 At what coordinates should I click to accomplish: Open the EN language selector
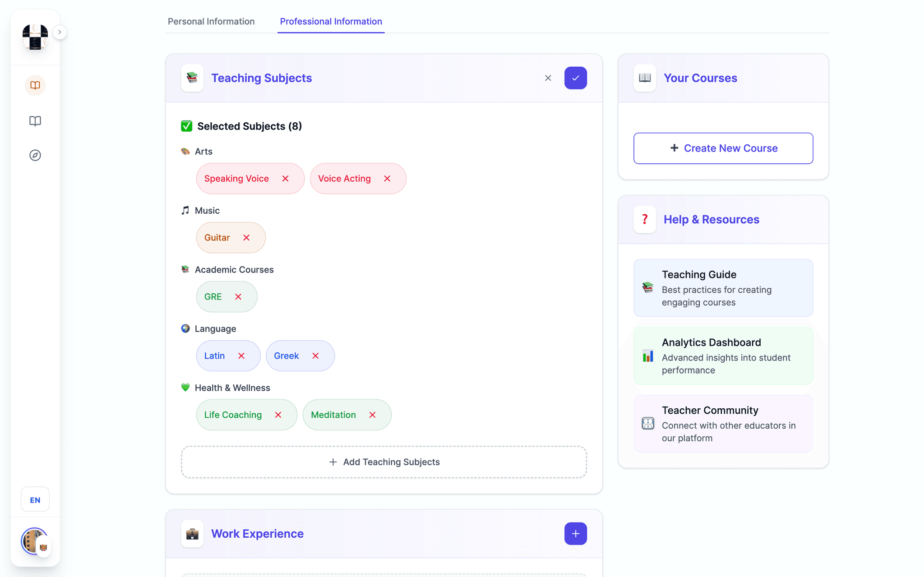click(35, 500)
